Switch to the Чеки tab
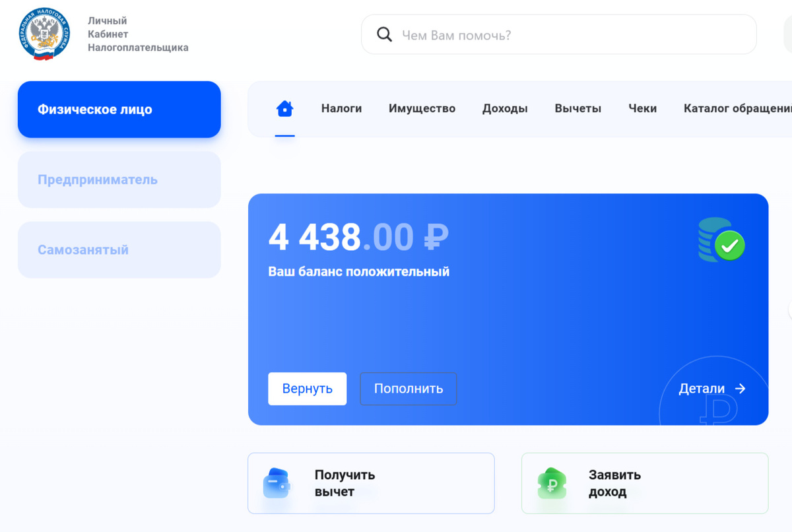 (x=642, y=108)
